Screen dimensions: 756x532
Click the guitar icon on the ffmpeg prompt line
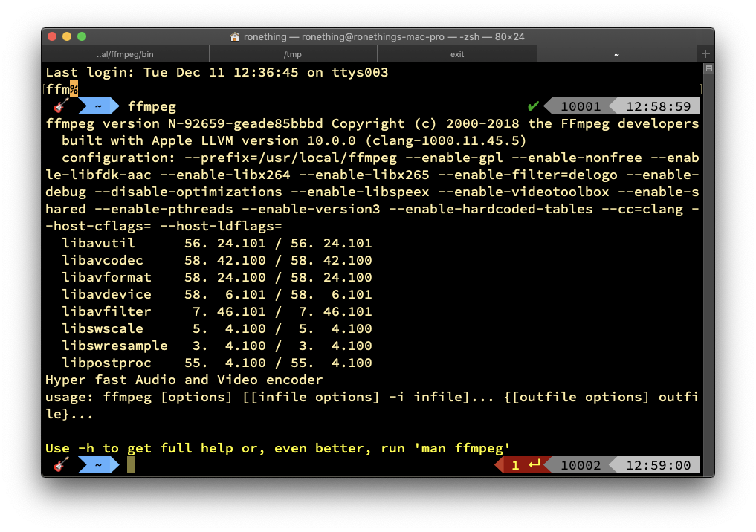pyautogui.click(x=61, y=107)
